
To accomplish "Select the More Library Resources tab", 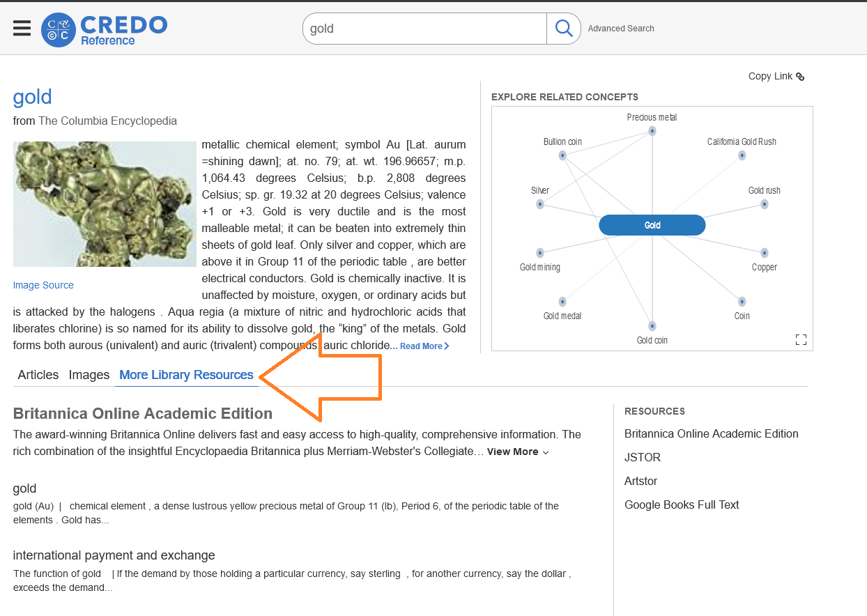I will coord(186,375).
